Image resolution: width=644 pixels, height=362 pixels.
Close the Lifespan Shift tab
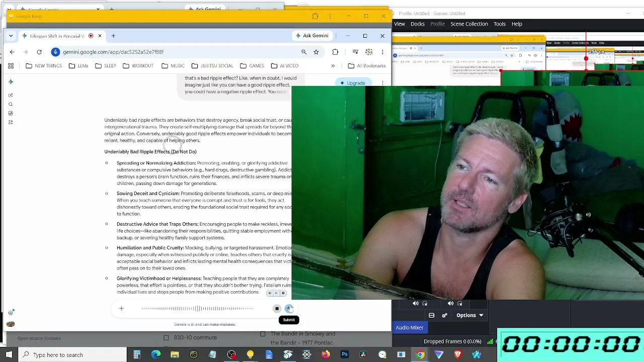pyautogui.click(x=100, y=36)
